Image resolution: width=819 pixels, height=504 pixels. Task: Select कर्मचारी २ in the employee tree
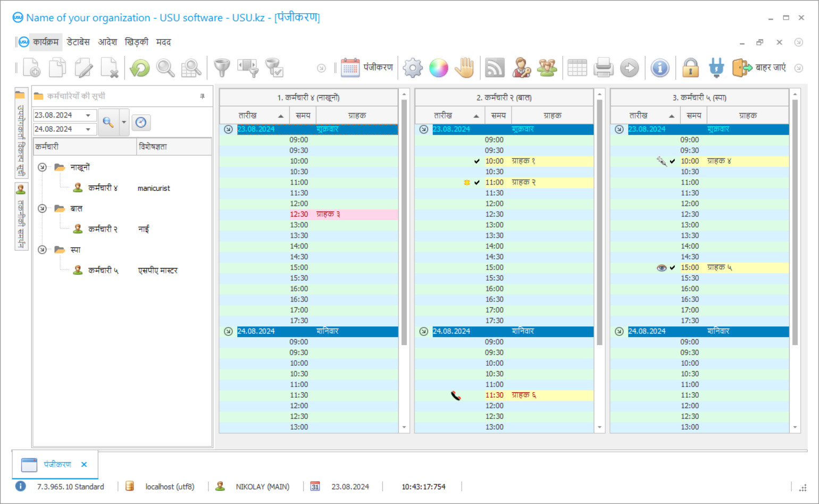[103, 229]
